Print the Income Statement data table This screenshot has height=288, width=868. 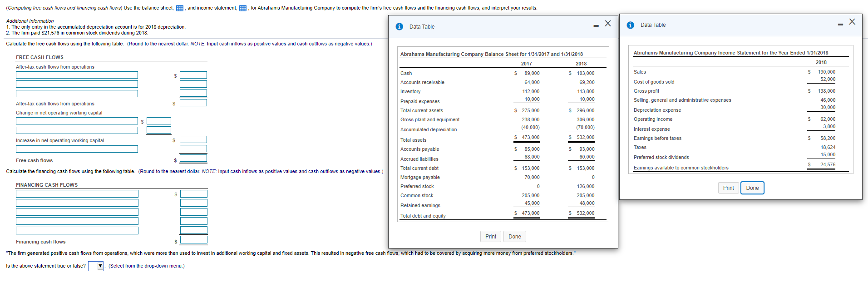[728, 188]
